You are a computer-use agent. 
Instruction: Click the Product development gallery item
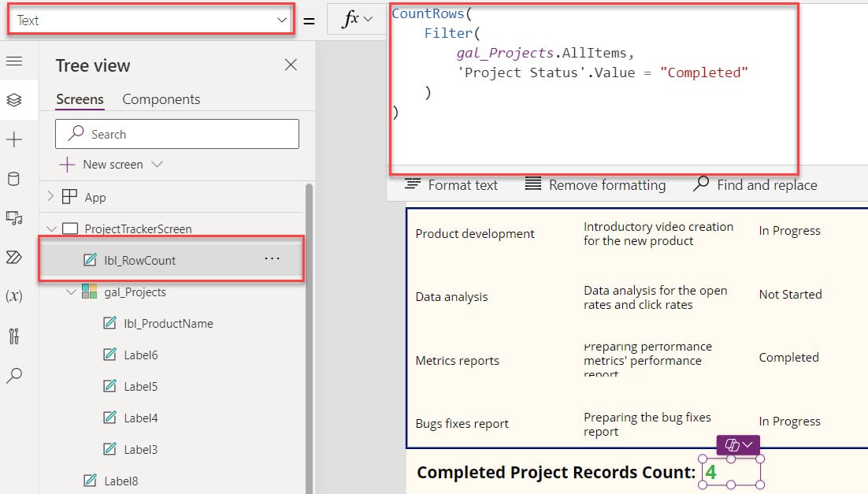click(x=474, y=234)
